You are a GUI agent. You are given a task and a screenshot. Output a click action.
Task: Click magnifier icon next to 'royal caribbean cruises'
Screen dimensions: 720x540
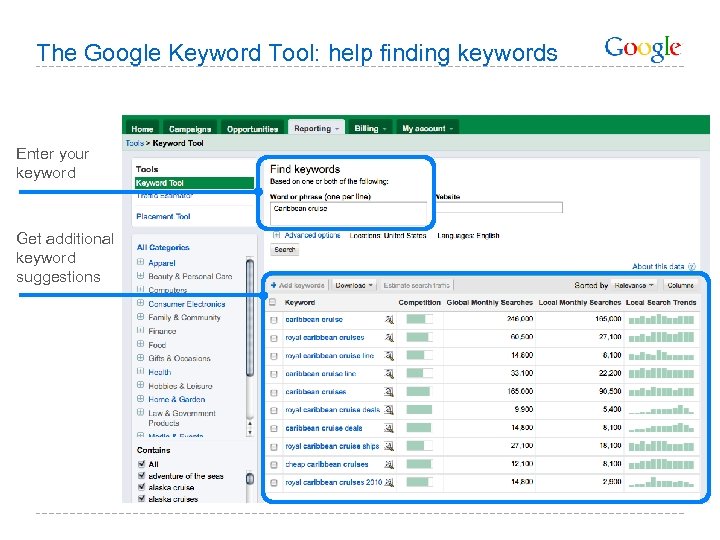coord(389,337)
